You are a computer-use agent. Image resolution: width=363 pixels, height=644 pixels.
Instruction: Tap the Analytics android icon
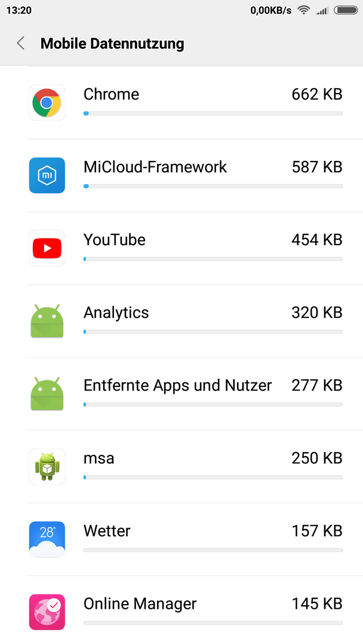point(47,321)
